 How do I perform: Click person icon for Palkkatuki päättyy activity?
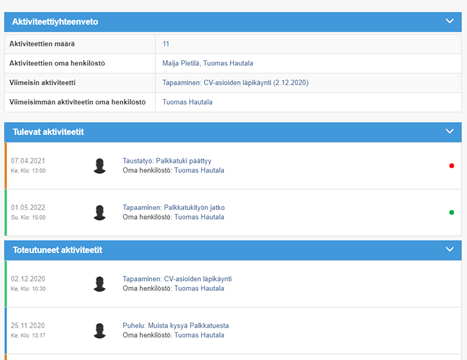99,166
